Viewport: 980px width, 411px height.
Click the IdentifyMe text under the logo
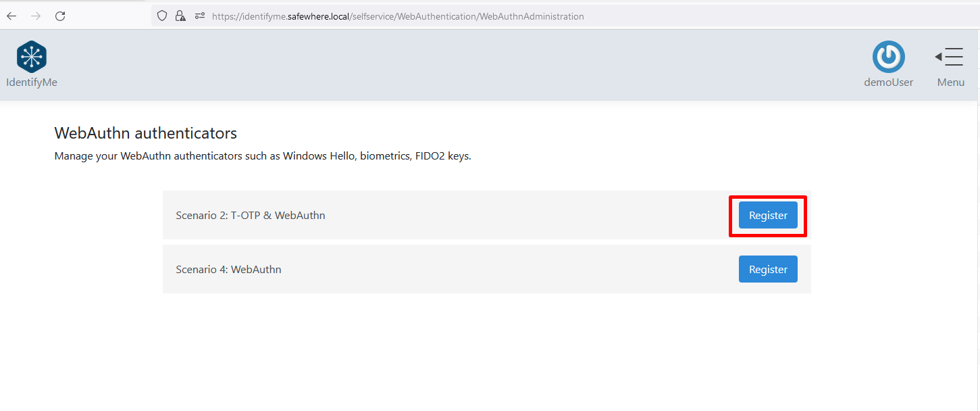[31, 82]
